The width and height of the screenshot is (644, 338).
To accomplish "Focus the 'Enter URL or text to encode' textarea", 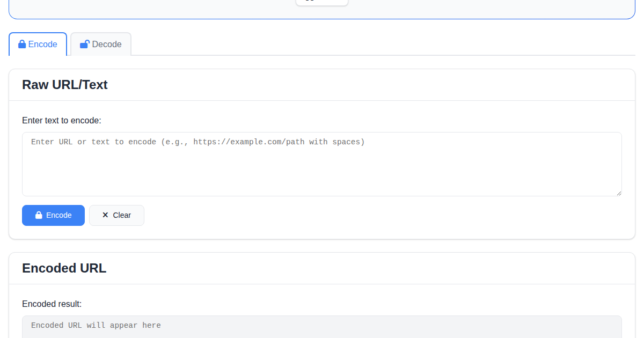I will 322,164.
